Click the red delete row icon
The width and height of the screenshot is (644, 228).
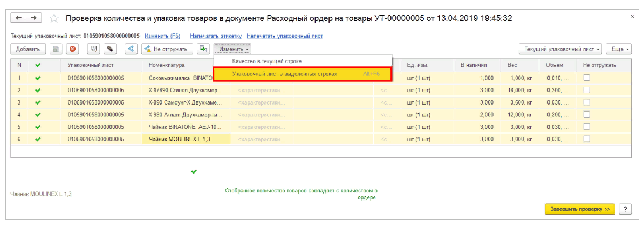pos(72,49)
